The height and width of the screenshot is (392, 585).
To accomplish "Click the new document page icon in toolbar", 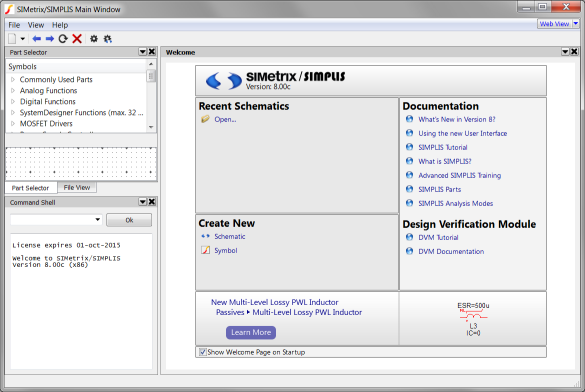I will pyautogui.click(x=12, y=39).
